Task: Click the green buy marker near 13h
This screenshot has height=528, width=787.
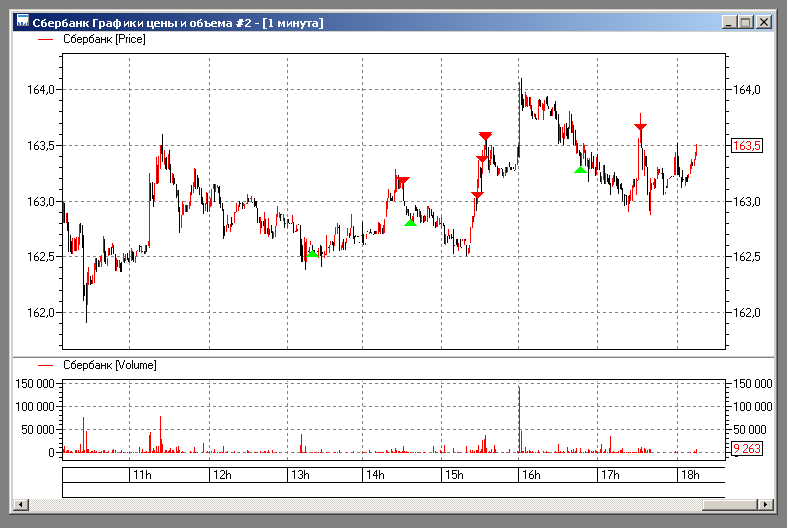Action: [x=312, y=253]
